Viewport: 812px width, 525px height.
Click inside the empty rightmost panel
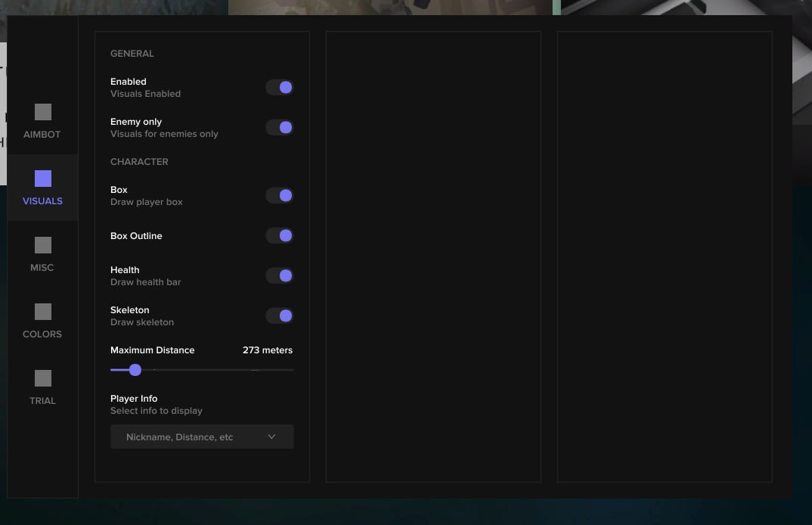click(x=665, y=256)
